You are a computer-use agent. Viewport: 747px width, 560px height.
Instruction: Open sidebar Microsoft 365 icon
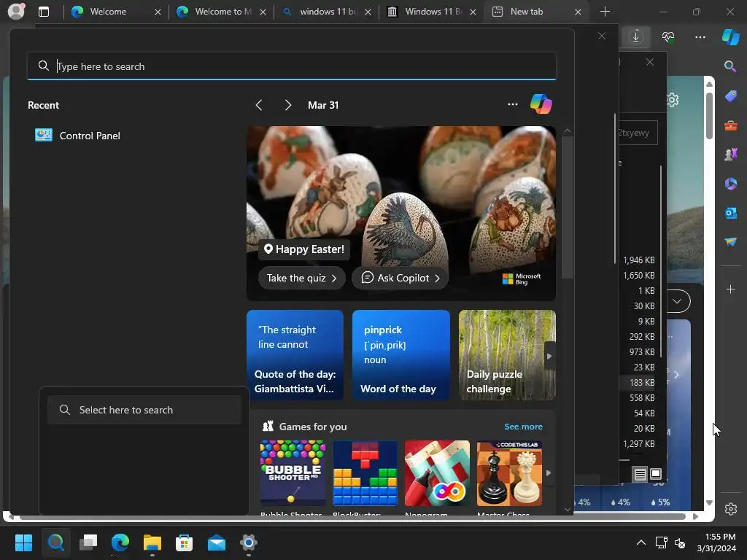pos(730,183)
